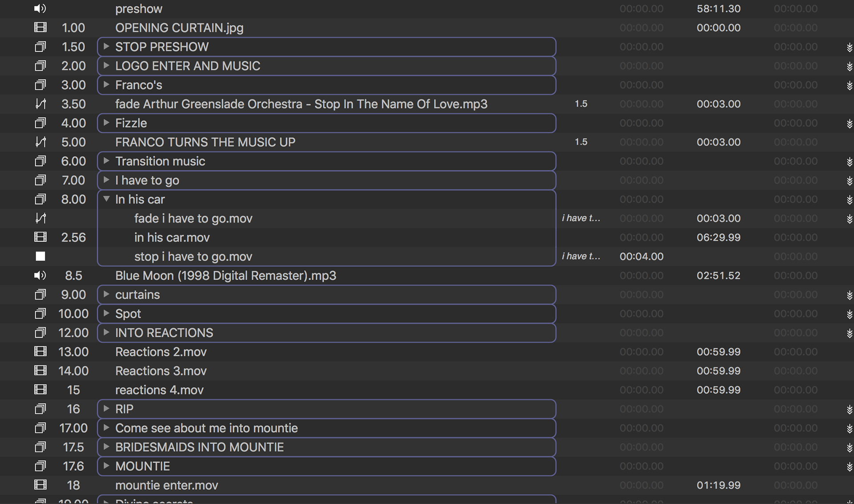
Task: Click the stop cue square icon
Action: (40, 256)
